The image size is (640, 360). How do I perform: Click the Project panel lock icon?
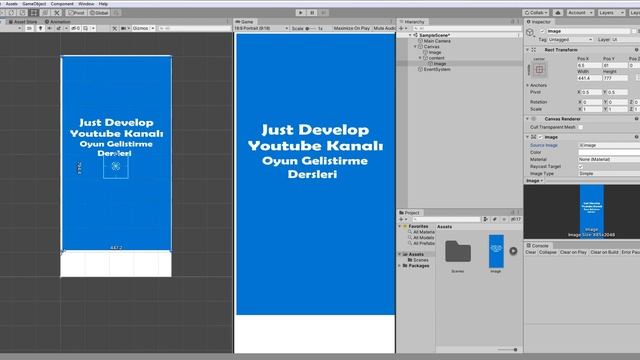pos(513,213)
